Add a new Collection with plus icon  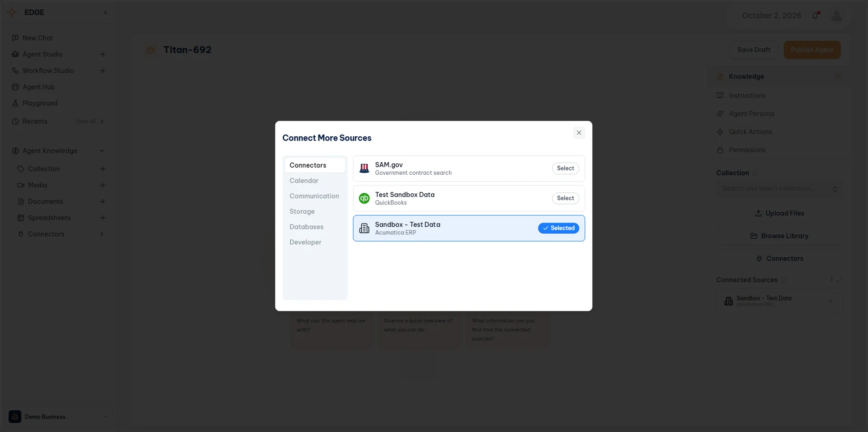[x=103, y=169]
